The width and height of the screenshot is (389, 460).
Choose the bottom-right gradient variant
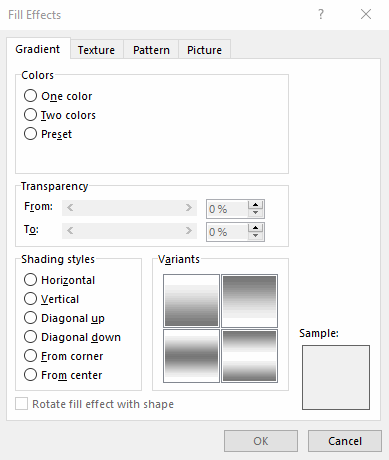(x=249, y=356)
